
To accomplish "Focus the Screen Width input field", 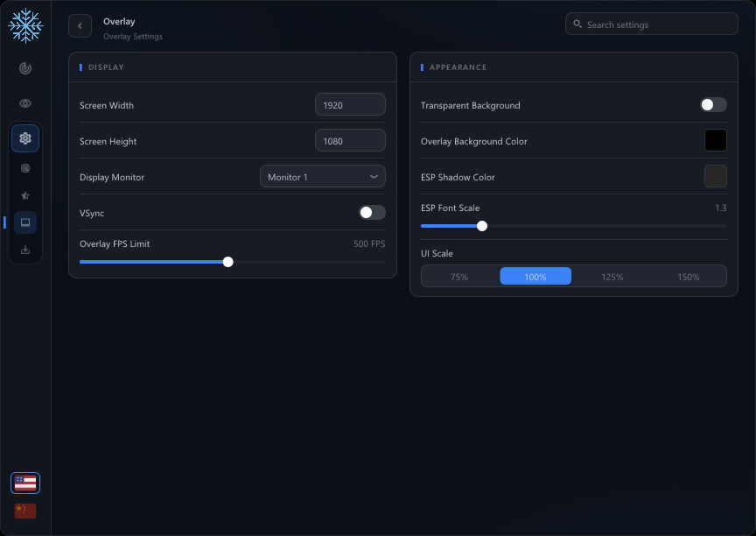I will point(350,105).
